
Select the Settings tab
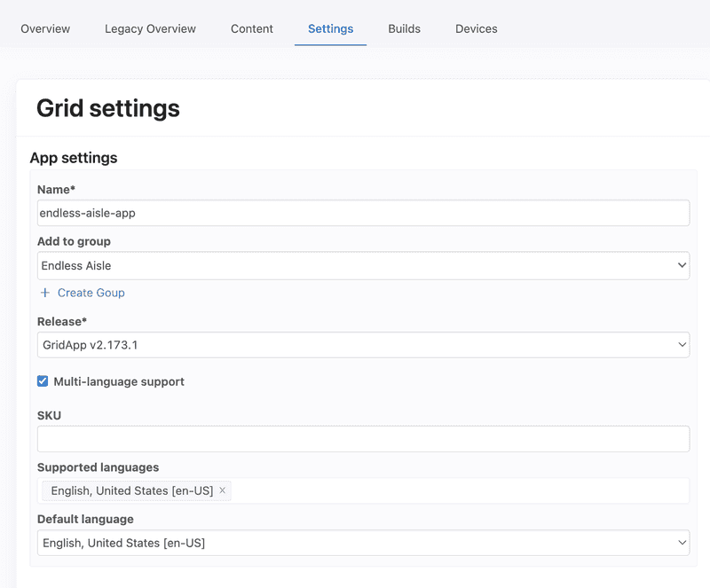(330, 28)
